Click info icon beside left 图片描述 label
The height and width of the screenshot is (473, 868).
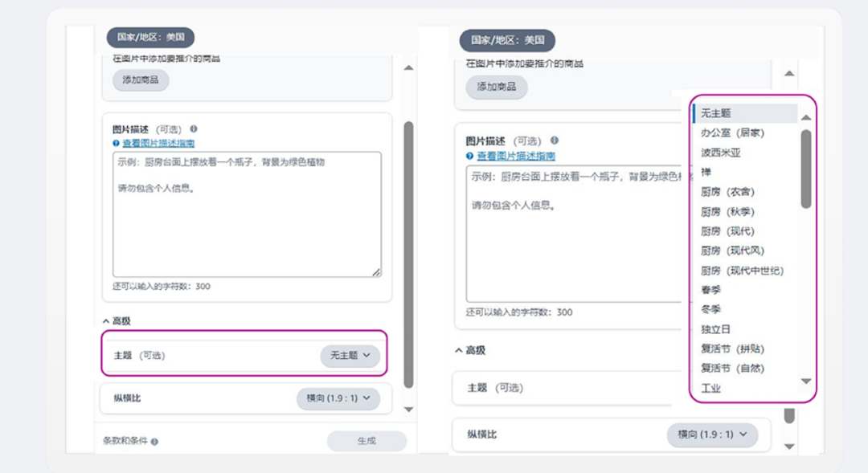tap(194, 129)
